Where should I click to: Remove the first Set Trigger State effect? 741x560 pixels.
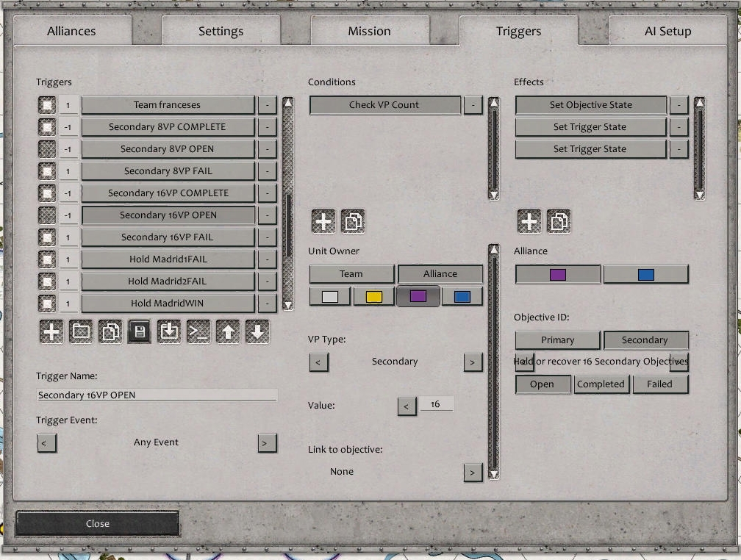pos(679,127)
